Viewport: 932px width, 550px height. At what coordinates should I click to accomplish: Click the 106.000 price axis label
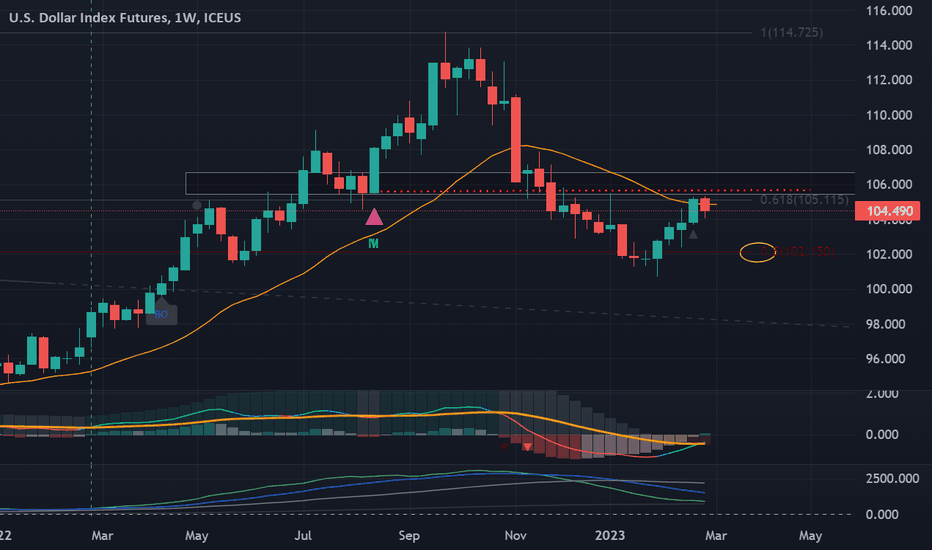(x=889, y=184)
